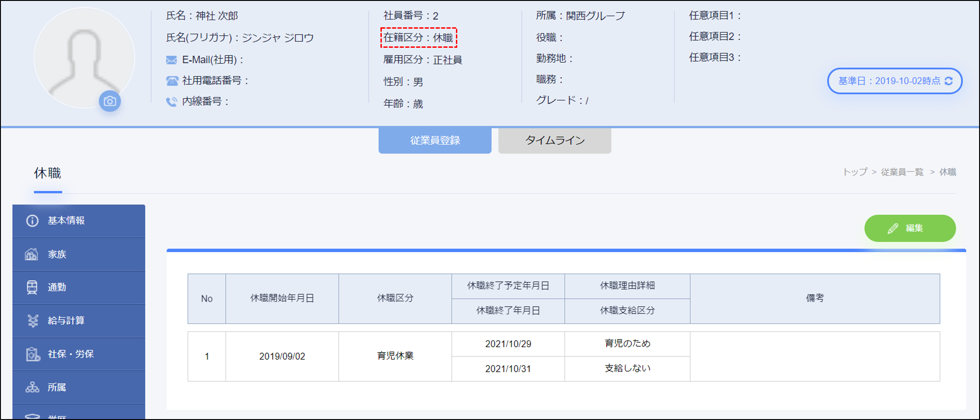Click the E-Mail(社用) envelope icon

171,60
